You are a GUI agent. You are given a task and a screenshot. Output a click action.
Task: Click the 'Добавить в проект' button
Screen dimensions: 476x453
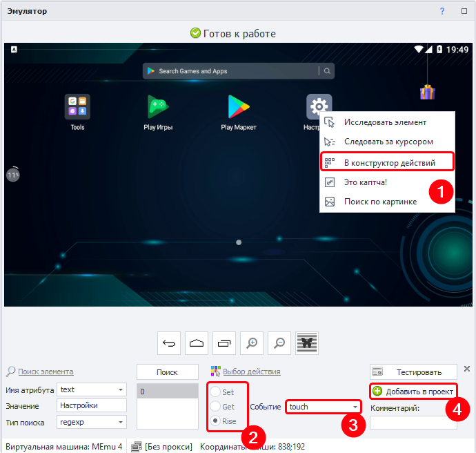[413, 392]
